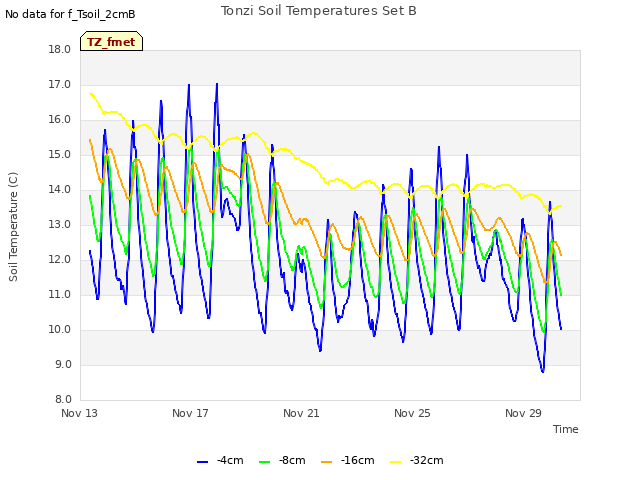This screenshot has height=480, width=640.
Task: Click the 13.0 y-axis tick label
Action: coord(60,225)
